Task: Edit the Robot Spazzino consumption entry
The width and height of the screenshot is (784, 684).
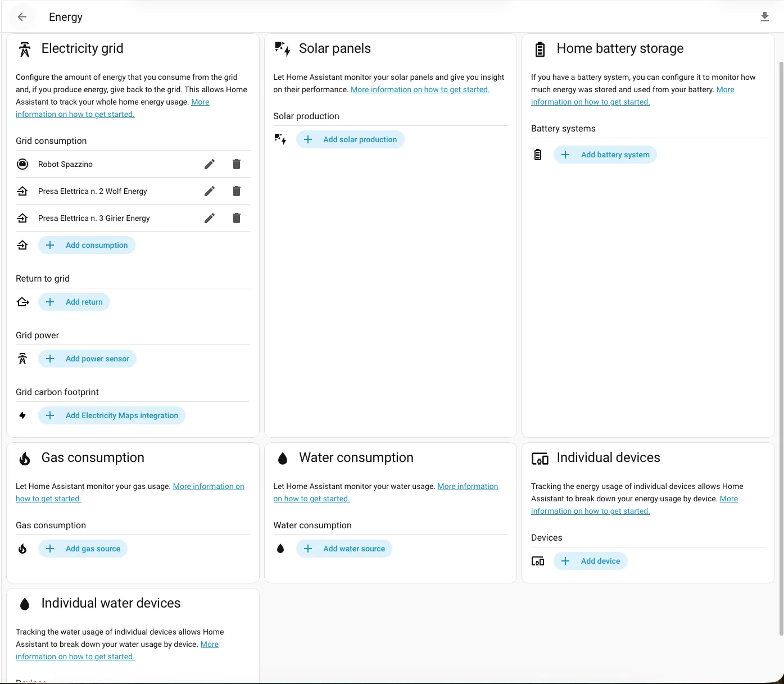Action: coord(210,164)
